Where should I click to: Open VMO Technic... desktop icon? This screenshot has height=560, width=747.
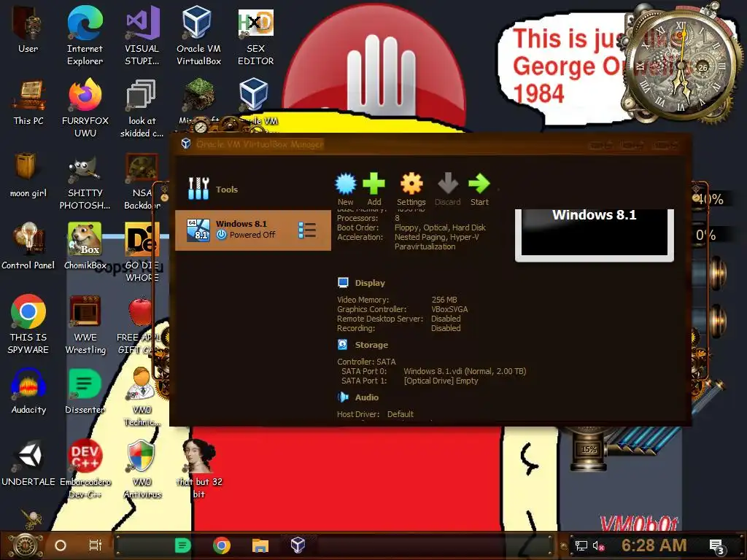(x=142, y=397)
